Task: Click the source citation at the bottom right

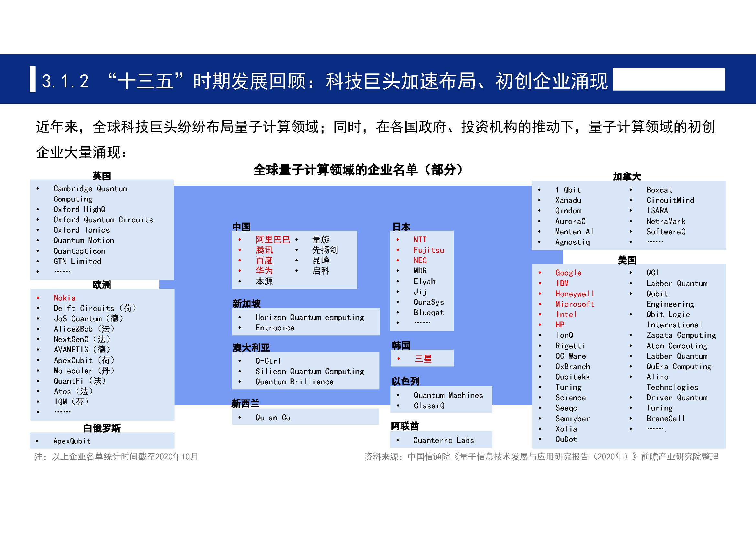Action: (541, 457)
